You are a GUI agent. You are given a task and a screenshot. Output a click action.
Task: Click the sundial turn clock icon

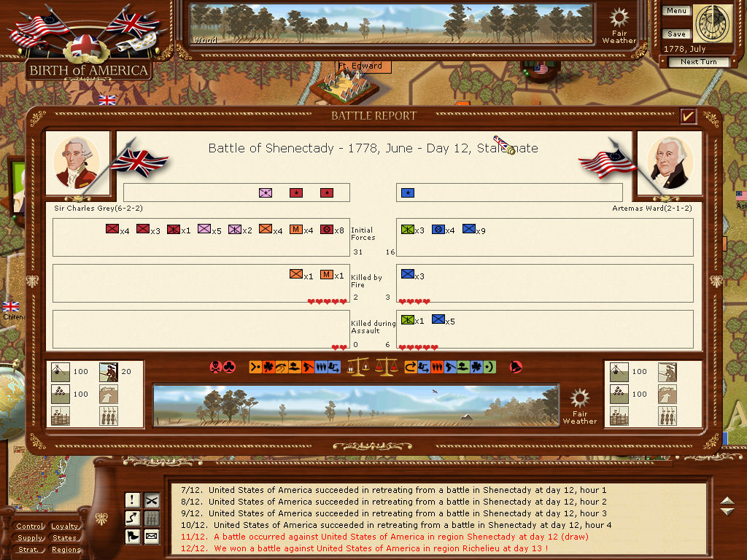(x=712, y=25)
